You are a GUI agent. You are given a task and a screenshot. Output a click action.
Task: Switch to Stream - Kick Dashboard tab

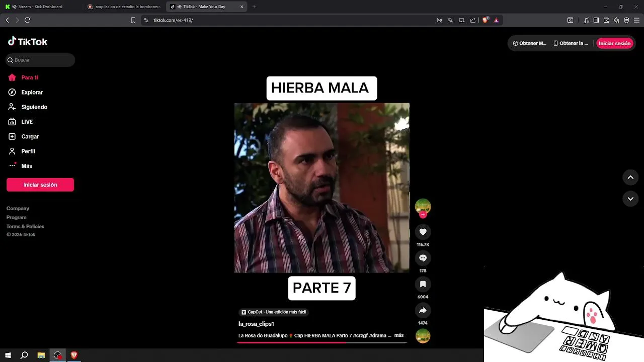[40, 7]
